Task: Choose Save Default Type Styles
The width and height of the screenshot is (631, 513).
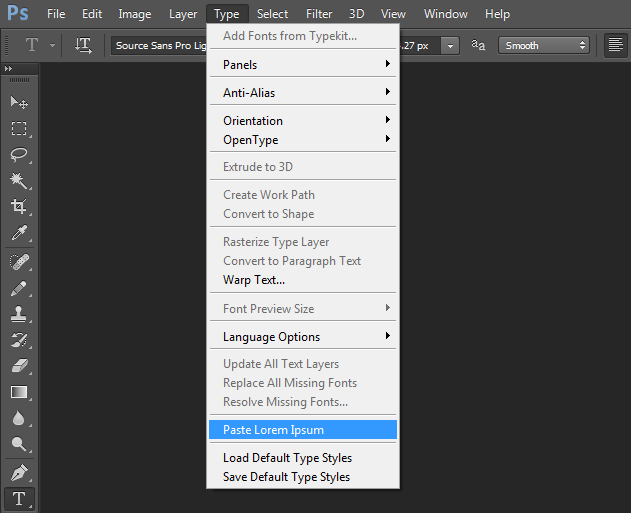Action: point(303,477)
